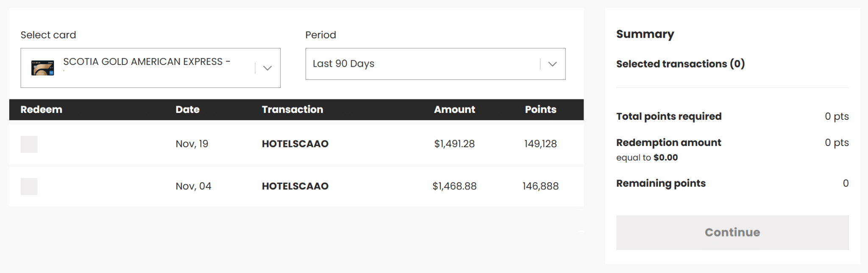Click the Selected transactions (0) label

[680, 64]
